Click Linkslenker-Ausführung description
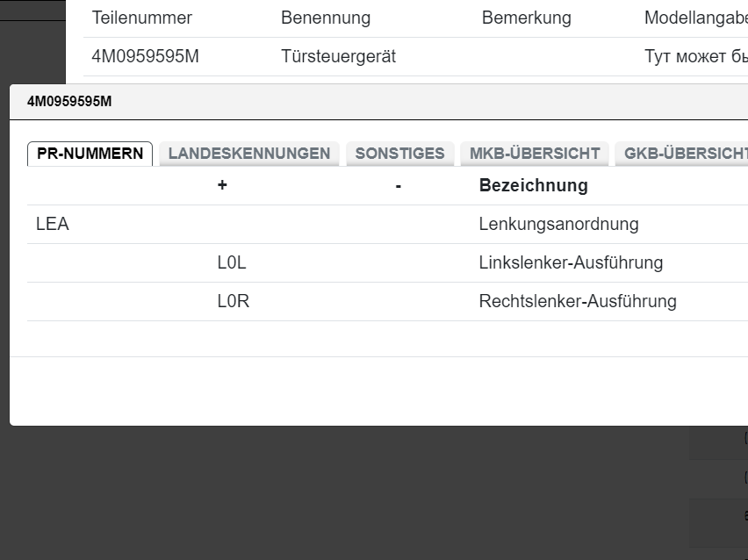The width and height of the screenshot is (748, 560). pos(571,263)
